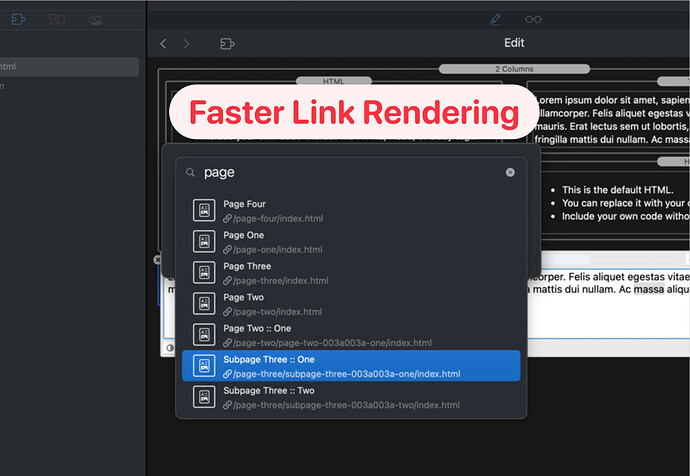This screenshot has height=476, width=690.
Task: Select the HTML stack label
Action: tap(333, 81)
